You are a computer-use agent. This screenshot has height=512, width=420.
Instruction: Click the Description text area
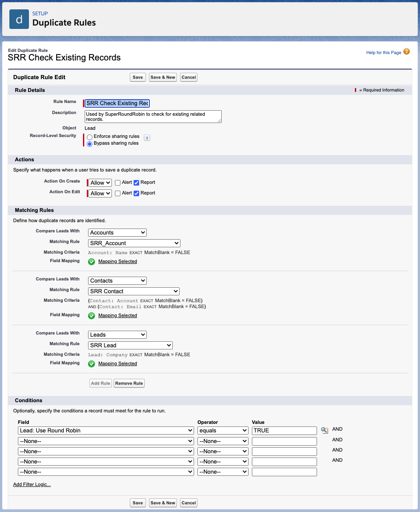(x=153, y=117)
